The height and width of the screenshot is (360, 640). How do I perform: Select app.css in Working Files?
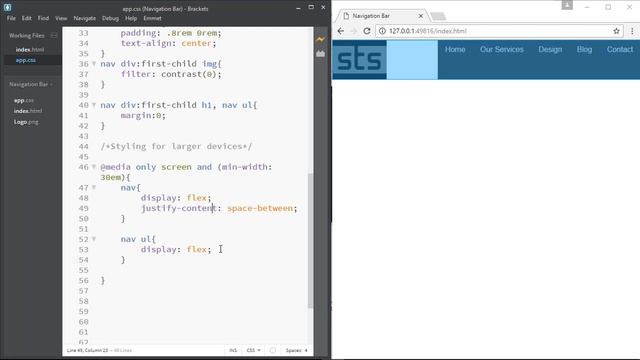[x=26, y=60]
